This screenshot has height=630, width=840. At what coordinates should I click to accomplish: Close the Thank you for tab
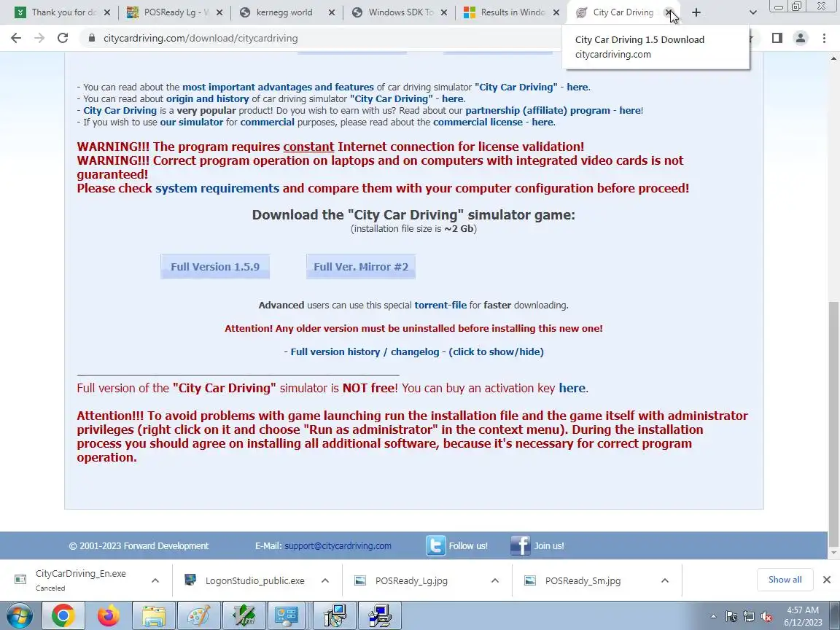tap(106, 12)
